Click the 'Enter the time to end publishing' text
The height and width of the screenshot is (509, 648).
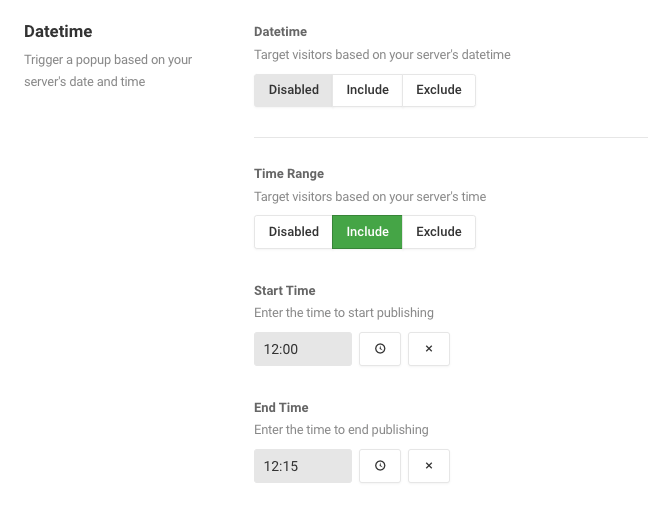(x=341, y=430)
